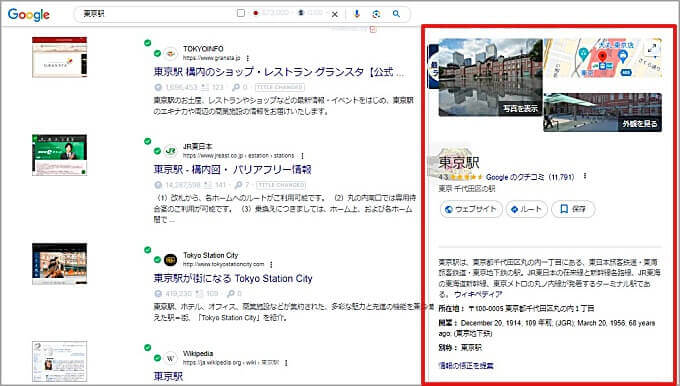Viewport: 680px width, 386px height.
Task: Open the 東京駅 - 構内図・バリアフリー情報 result
Action: (232, 170)
